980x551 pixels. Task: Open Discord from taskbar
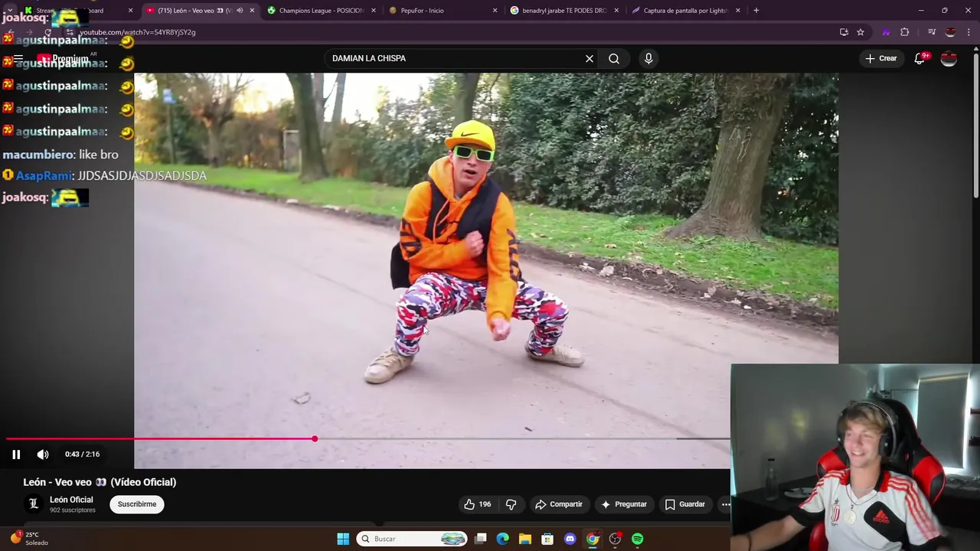coord(570,539)
